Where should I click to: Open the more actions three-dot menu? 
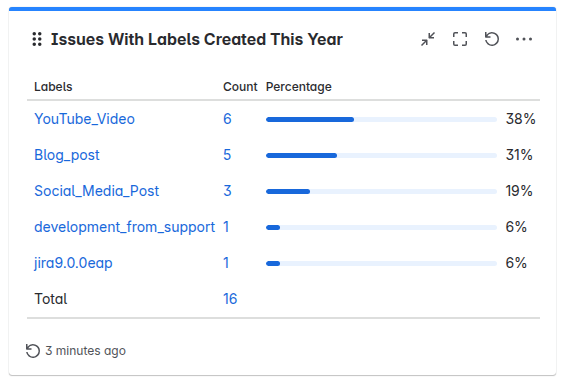(x=524, y=39)
